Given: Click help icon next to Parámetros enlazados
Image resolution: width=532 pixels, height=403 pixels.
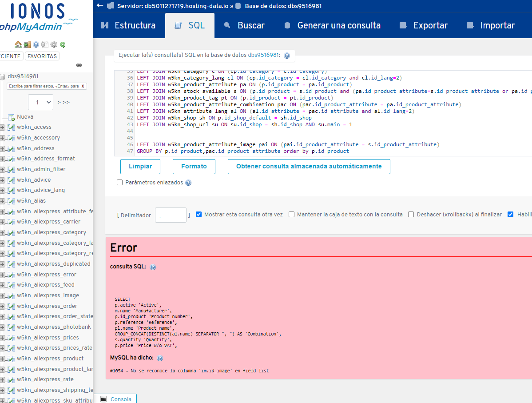Looking at the screenshot, I should click(188, 183).
